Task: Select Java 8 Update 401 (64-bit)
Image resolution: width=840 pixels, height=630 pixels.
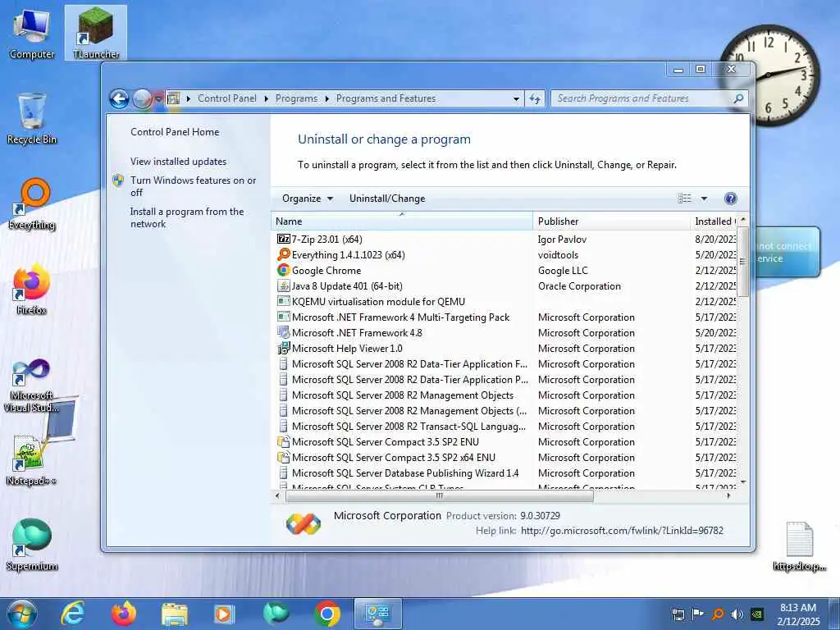Action: point(347,286)
